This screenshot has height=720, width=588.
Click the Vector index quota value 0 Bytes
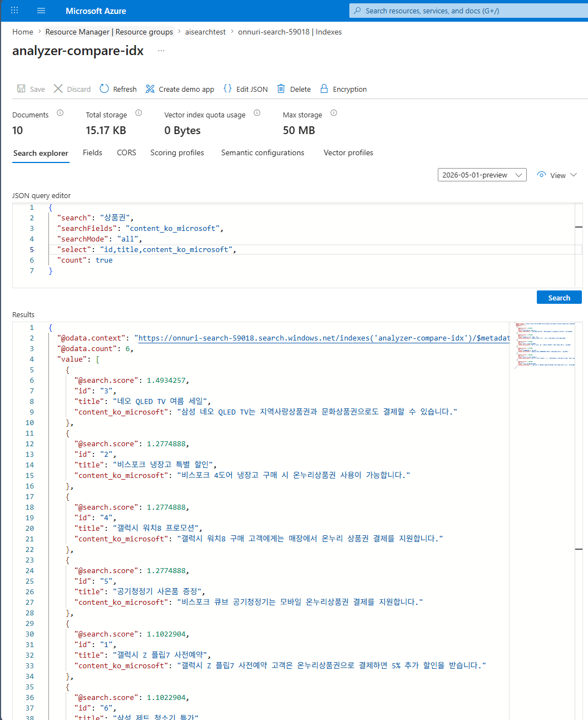click(x=182, y=130)
